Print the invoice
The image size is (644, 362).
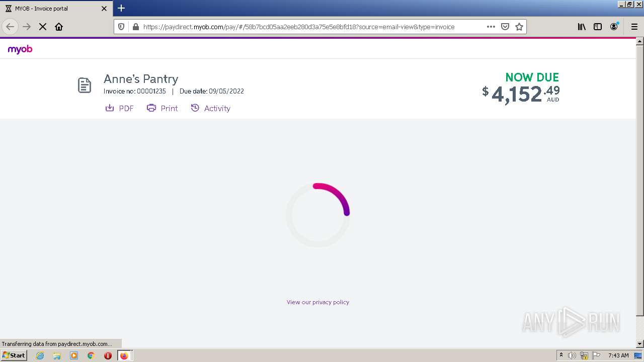162,108
